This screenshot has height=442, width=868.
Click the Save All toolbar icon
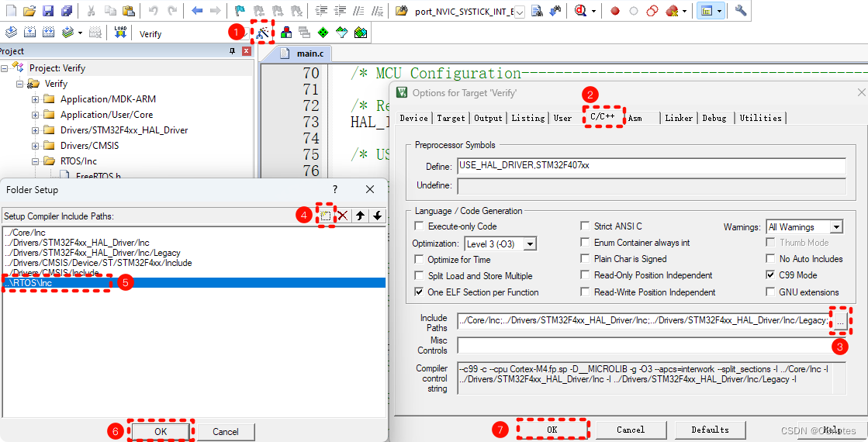[67, 11]
